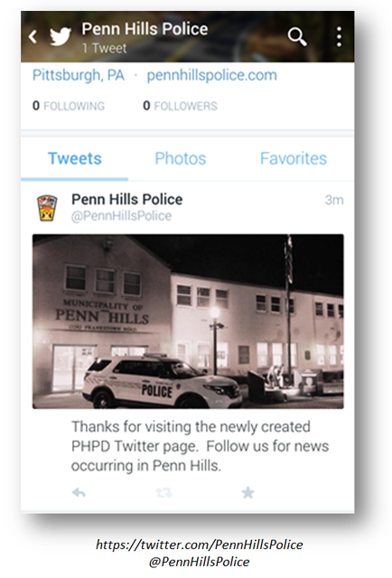Image resolution: width=392 pixels, height=578 pixels.
Task: Retweet the Penn Hills Police tweet
Action: coord(163,492)
